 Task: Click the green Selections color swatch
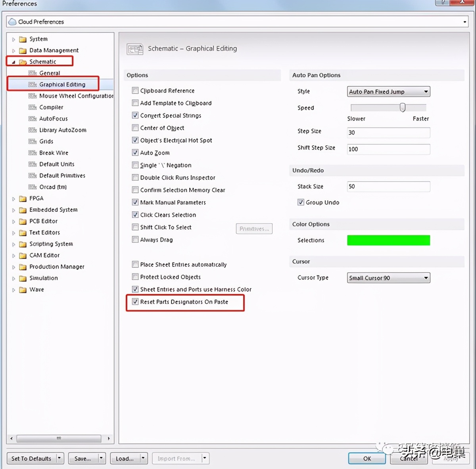pos(388,240)
